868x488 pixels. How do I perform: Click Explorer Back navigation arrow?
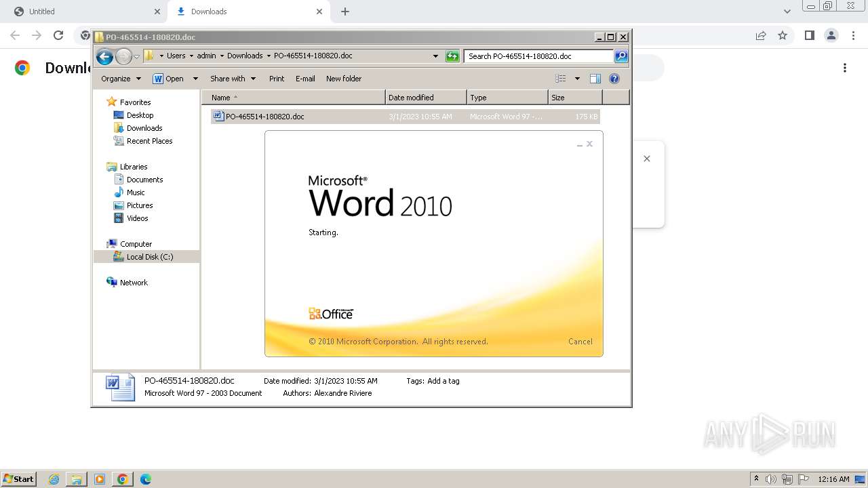tap(104, 56)
